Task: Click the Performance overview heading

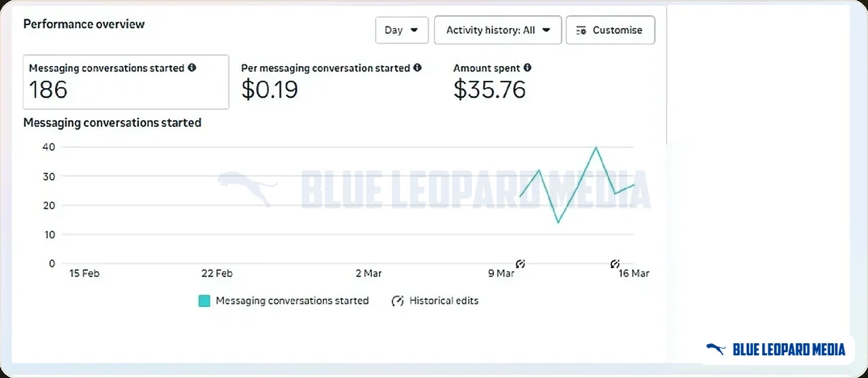Action: [x=84, y=24]
